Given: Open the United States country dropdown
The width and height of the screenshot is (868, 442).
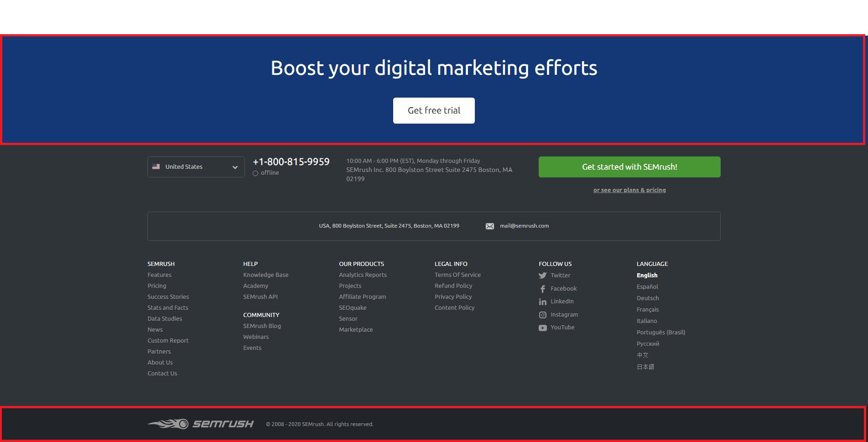Looking at the screenshot, I should 196,167.
